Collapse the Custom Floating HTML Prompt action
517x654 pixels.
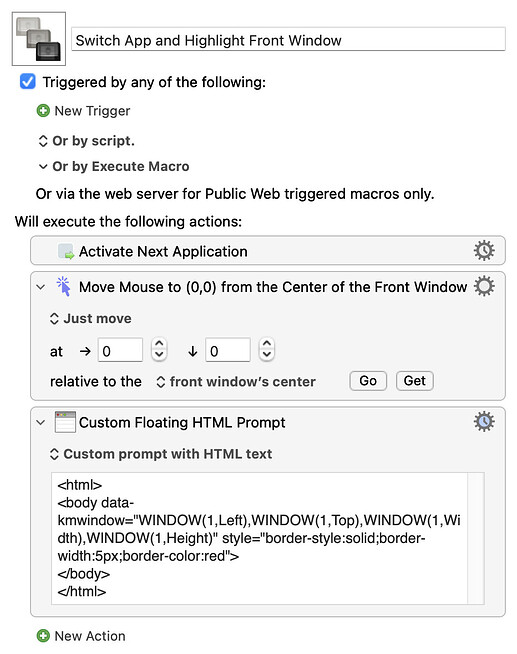[40, 423]
